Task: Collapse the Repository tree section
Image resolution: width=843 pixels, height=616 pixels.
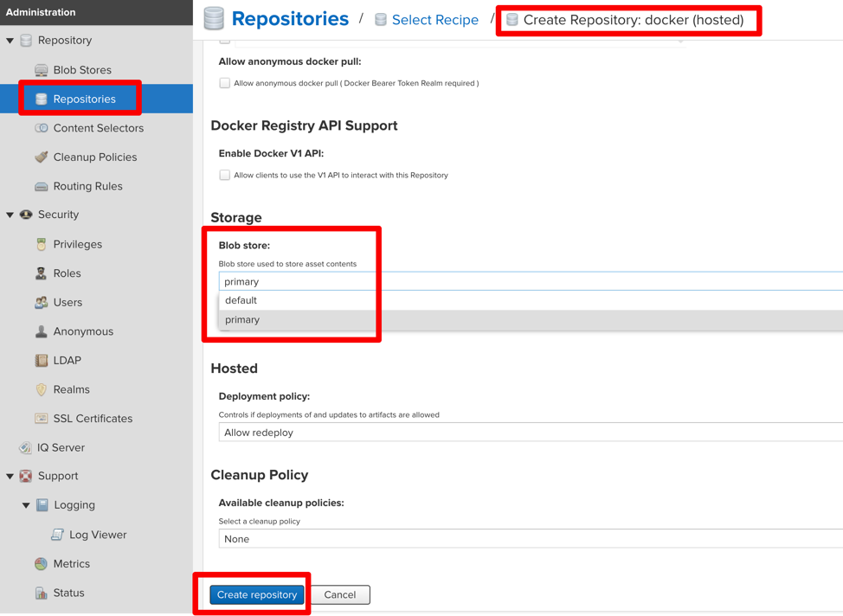Action: [10, 41]
